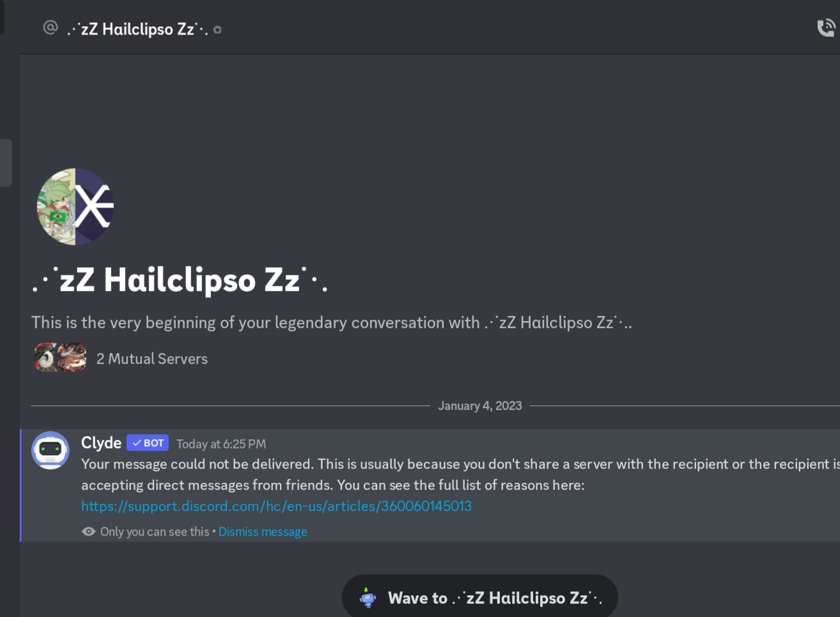The image size is (840, 617).
Task: Click the offline status dot in header
Action: pyautogui.click(x=217, y=29)
